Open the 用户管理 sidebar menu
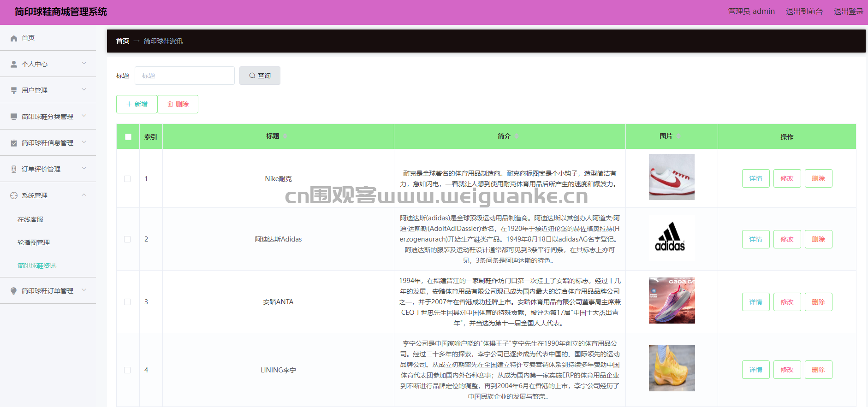Screen dimensions: 868x407 (48, 90)
